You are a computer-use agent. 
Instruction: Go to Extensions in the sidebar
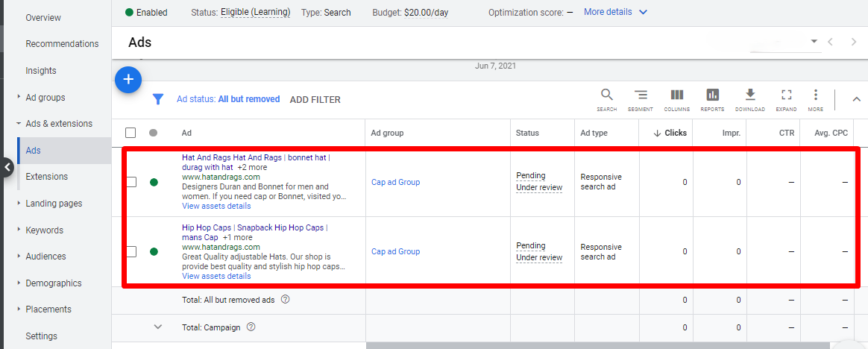46,177
